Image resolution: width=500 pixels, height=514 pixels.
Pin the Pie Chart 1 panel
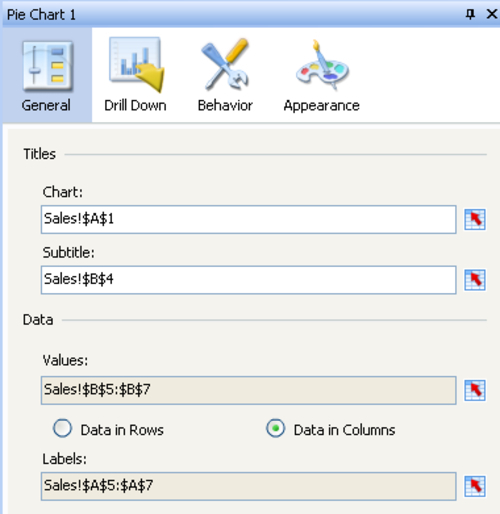coord(470,14)
